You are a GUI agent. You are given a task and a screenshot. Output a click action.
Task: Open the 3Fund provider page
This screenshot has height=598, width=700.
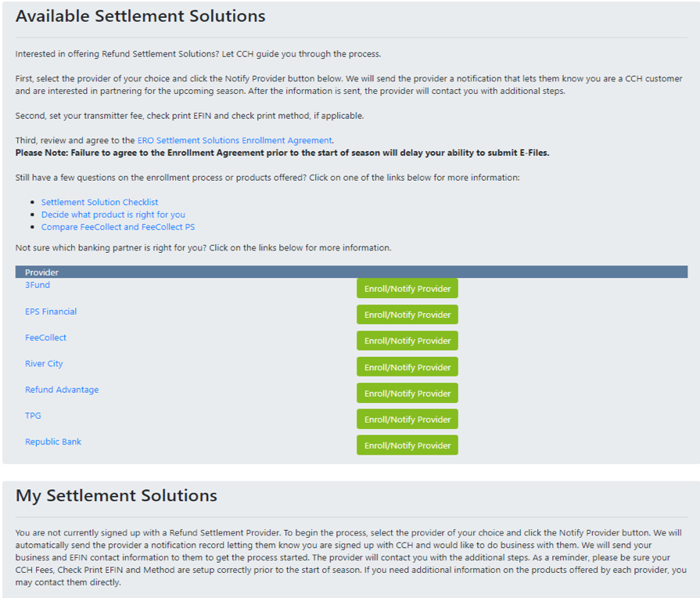coord(37,285)
